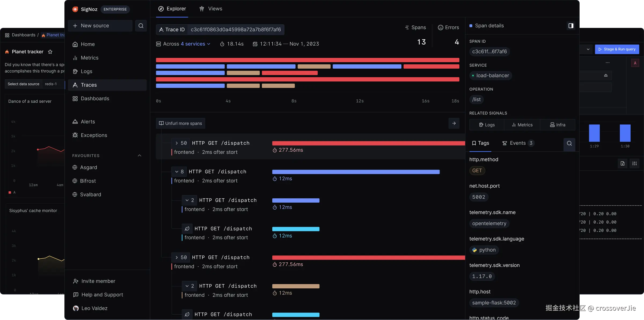The height and width of the screenshot is (320, 644).
Task: Switch to the Views tab
Action: click(x=211, y=9)
